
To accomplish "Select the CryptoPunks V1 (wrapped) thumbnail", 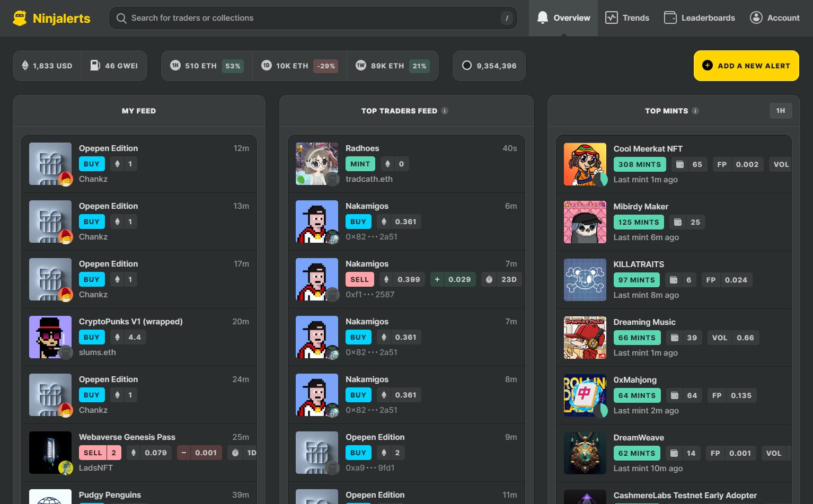I will click(50, 337).
